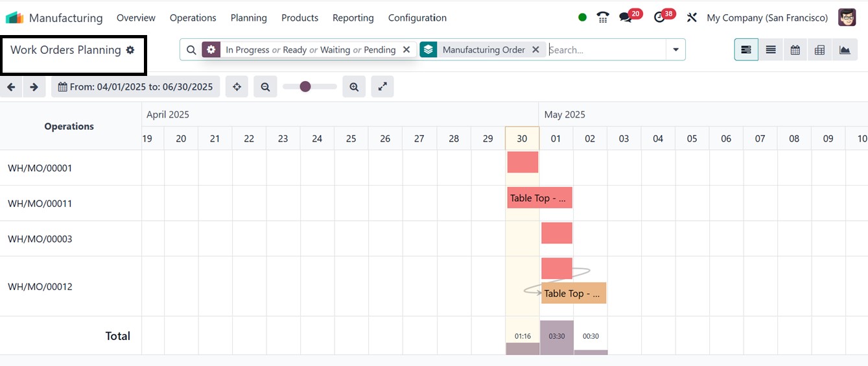Switch to the Gantt view

[746, 50]
